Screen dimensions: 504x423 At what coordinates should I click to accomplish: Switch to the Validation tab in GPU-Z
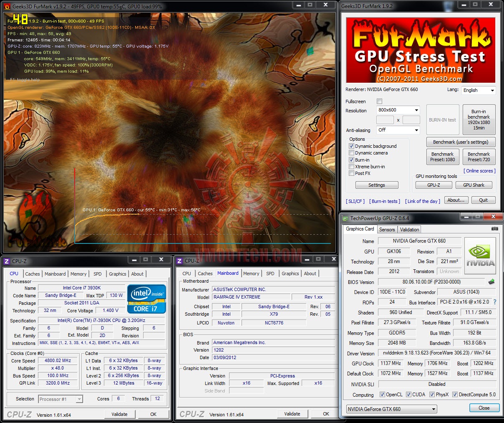[409, 230]
